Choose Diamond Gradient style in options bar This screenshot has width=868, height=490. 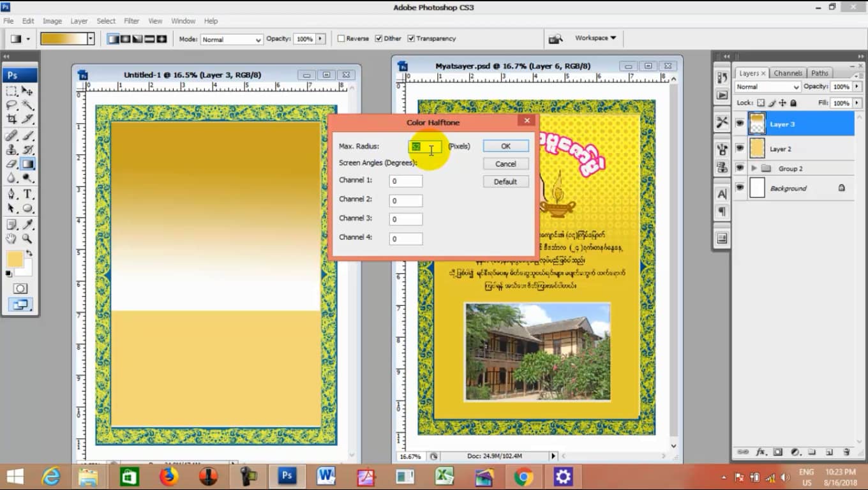click(161, 39)
